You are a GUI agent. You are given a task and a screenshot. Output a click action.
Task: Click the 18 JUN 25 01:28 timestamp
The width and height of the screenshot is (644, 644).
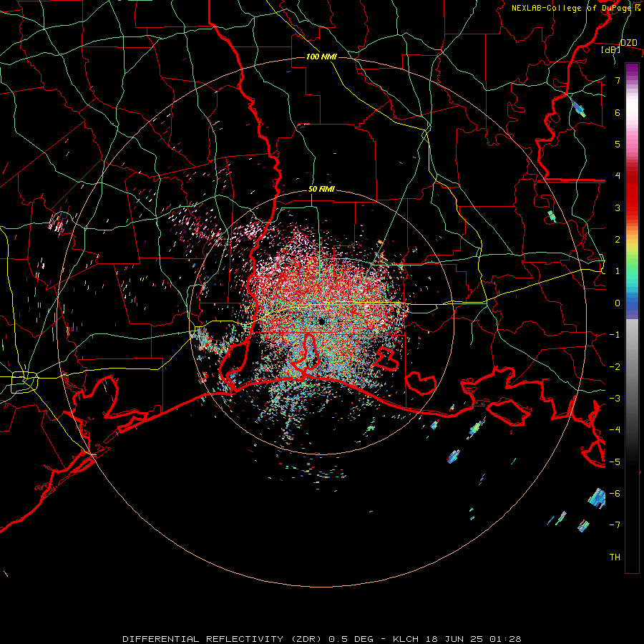pos(473,639)
